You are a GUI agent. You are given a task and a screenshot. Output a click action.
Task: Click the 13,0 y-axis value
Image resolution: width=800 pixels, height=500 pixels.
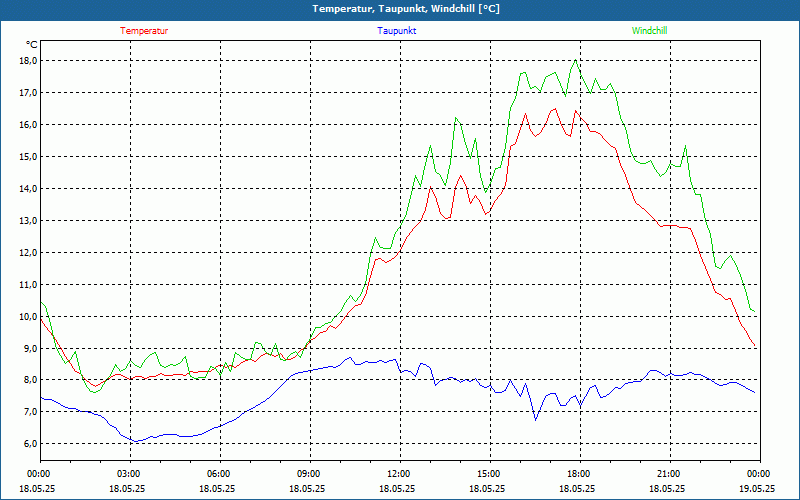point(28,221)
